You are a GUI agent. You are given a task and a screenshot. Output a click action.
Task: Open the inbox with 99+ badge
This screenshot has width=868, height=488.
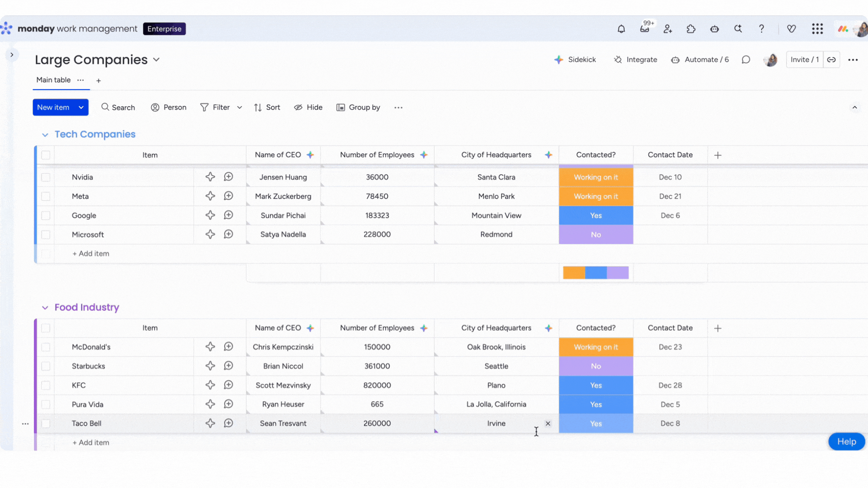point(645,29)
